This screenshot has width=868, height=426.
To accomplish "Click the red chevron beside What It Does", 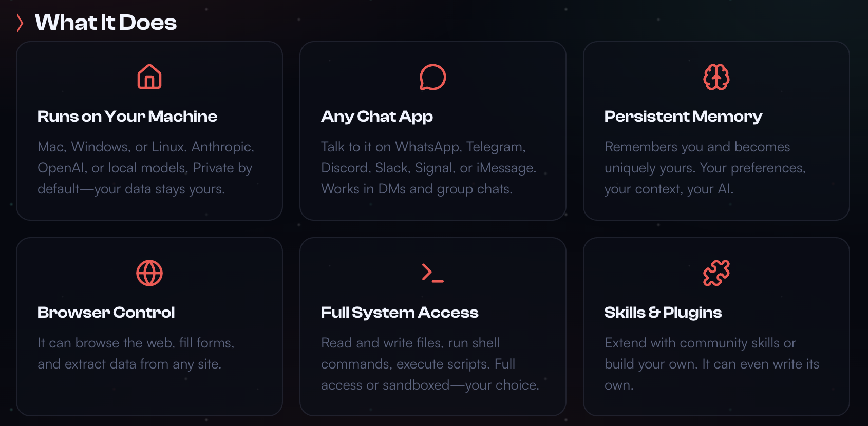I will [x=20, y=23].
